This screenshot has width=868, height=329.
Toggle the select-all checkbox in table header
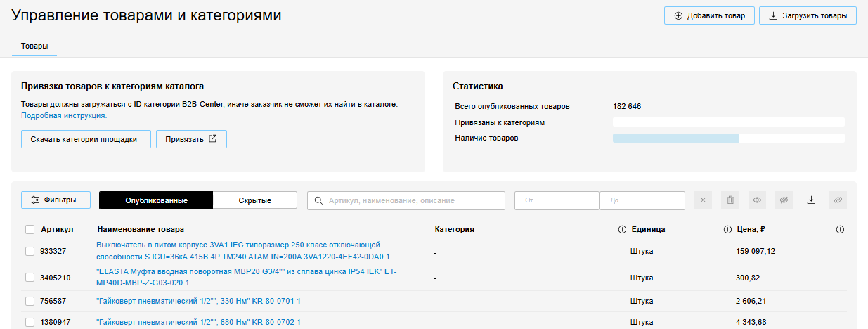[x=30, y=229]
